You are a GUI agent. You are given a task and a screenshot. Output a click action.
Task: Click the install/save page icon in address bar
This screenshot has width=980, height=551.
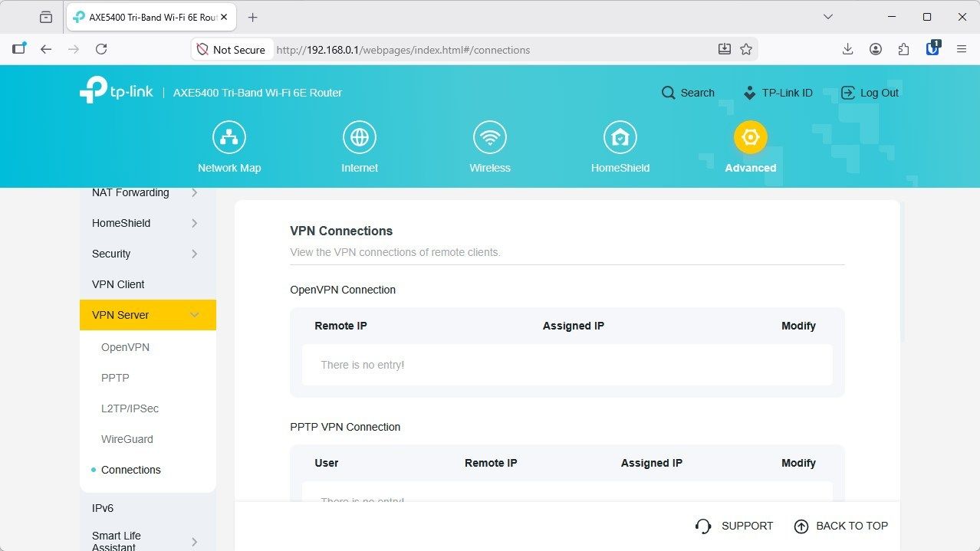pyautogui.click(x=724, y=49)
